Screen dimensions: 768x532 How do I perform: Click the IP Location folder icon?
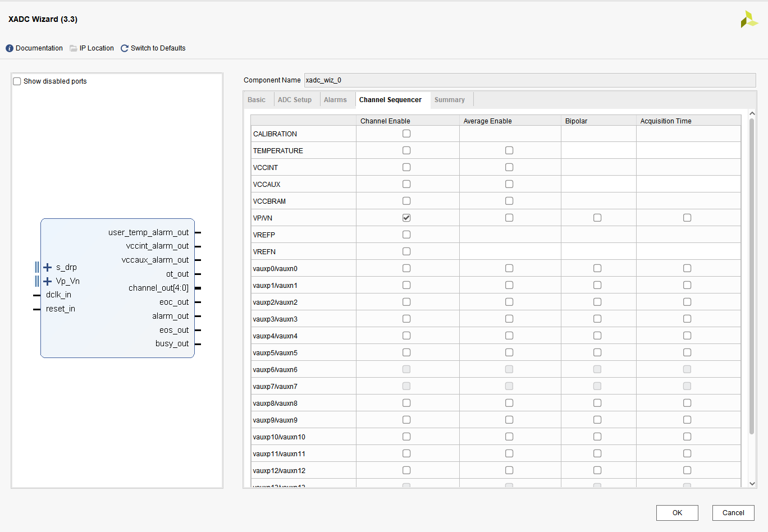click(74, 48)
